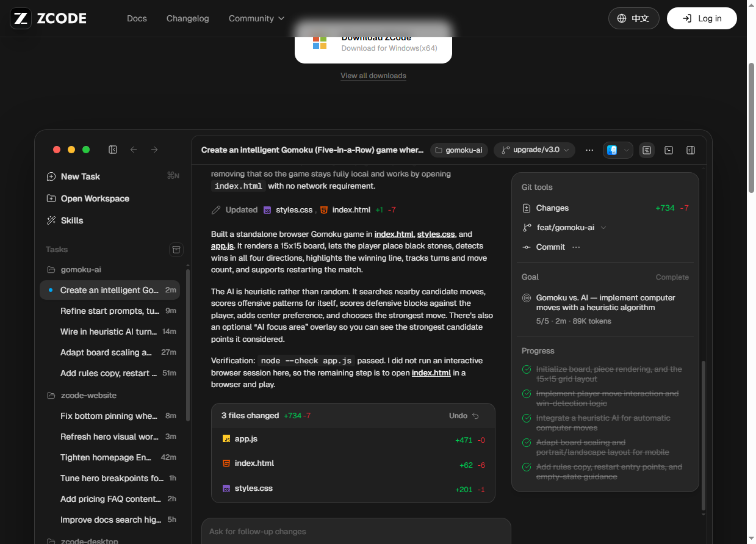This screenshot has width=756, height=544.
Task: Click the task list scrollbar
Action: point(187,345)
